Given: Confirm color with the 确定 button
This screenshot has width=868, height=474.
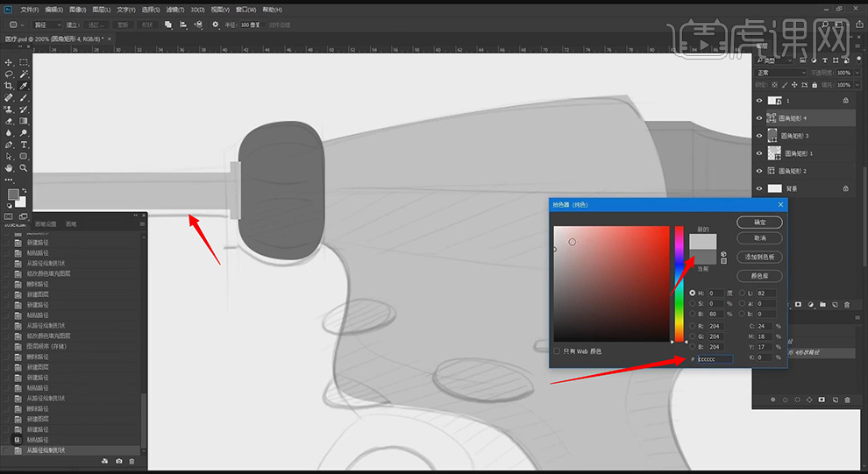Looking at the screenshot, I should 759,223.
